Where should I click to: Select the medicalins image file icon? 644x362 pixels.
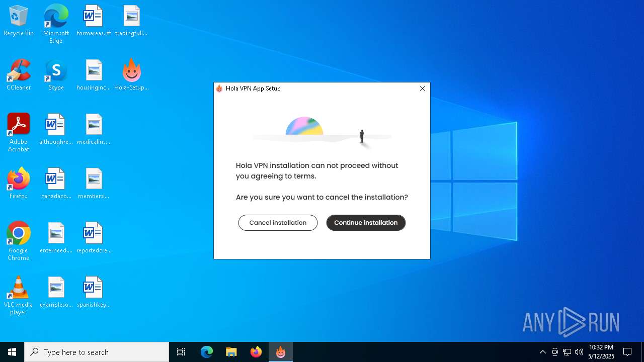(x=94, y=130)
